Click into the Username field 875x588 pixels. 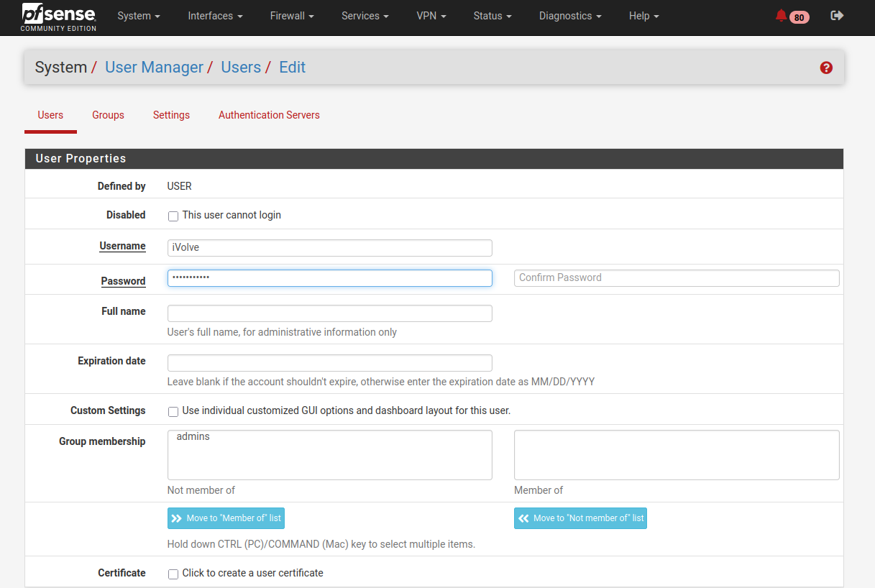tap(330, 248)
